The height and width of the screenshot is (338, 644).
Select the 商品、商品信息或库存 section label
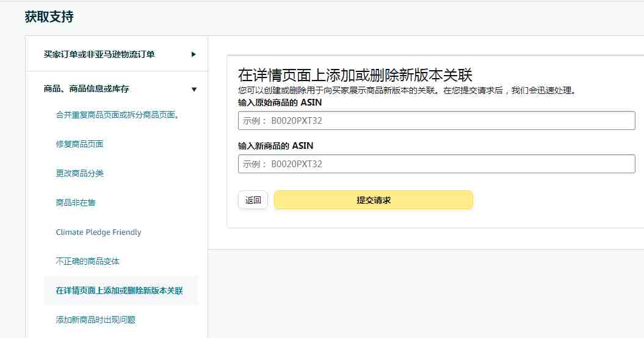click(x=86, y=88)
